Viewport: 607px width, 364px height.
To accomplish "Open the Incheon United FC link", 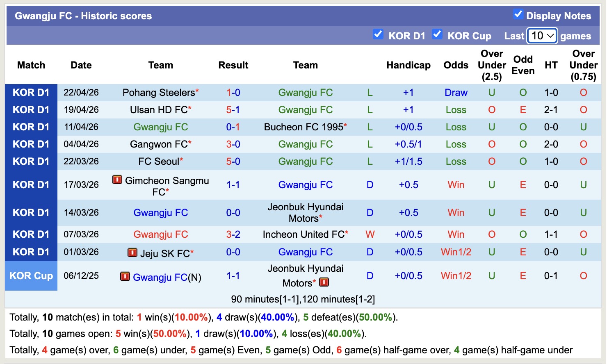I will coord(303,234).
